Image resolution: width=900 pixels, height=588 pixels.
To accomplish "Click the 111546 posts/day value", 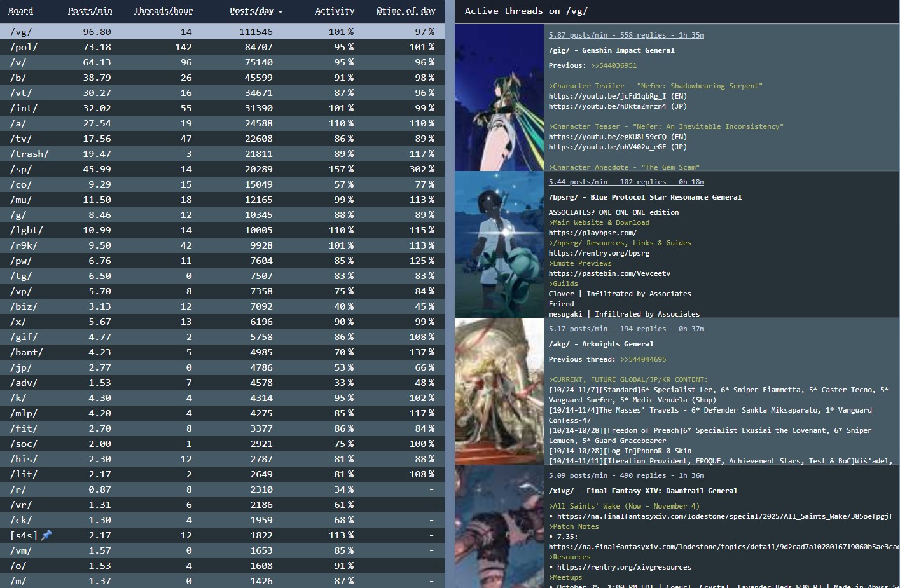I will pyautogui.click(x=256, y=32).
